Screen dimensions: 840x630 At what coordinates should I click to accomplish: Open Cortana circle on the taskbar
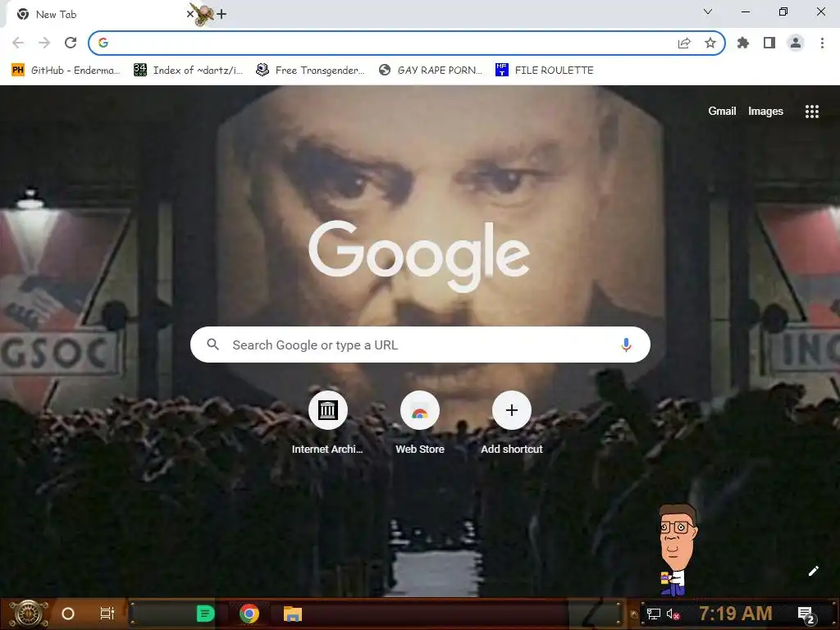[68, 614]
